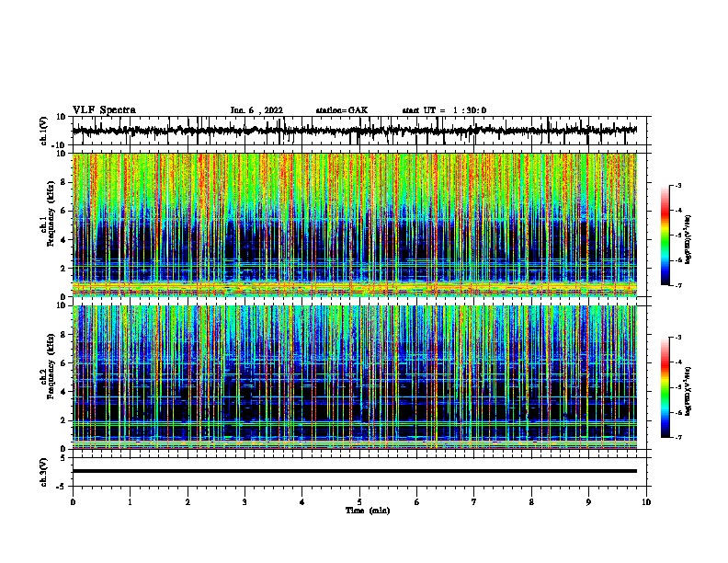Click the upper color bar log(PSD) unit label
The image size is (728, 563).
point(688,239)
